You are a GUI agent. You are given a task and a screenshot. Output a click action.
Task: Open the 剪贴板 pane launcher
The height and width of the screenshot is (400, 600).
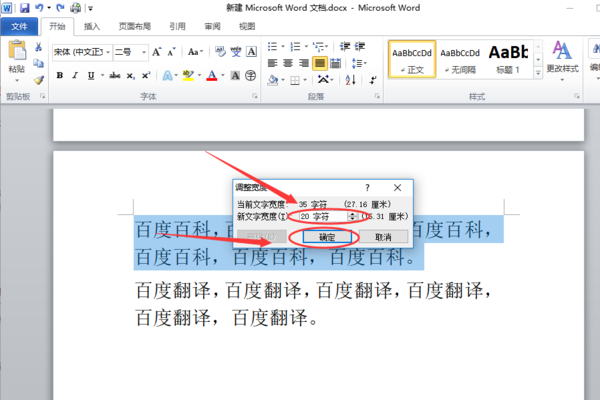click(42, 96)
